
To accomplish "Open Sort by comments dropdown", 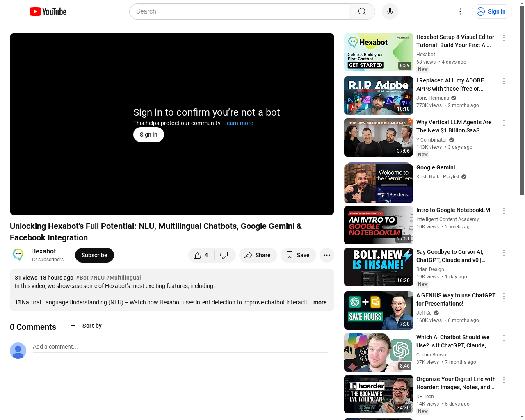I will pyautogui.click(x=86, y=326).
